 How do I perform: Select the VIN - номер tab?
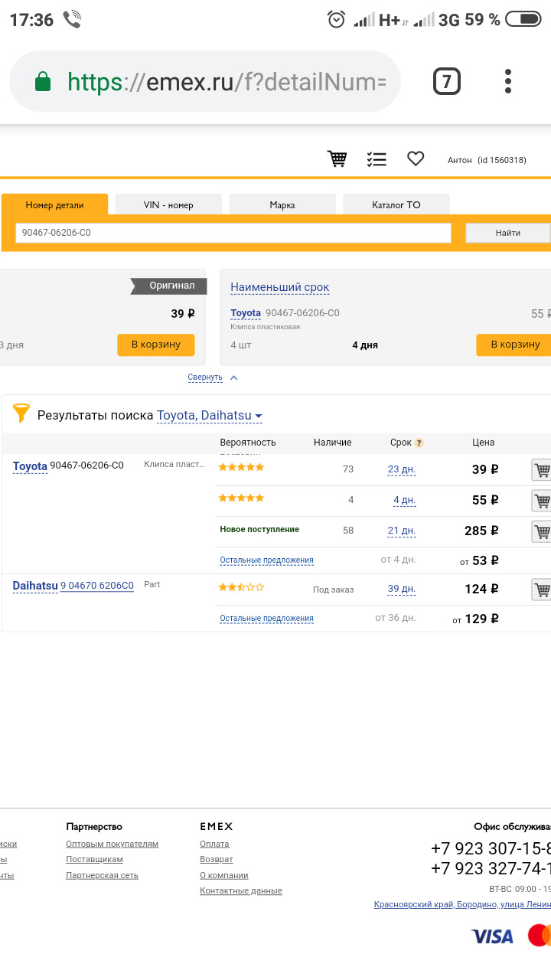click(x=168, y=204)
